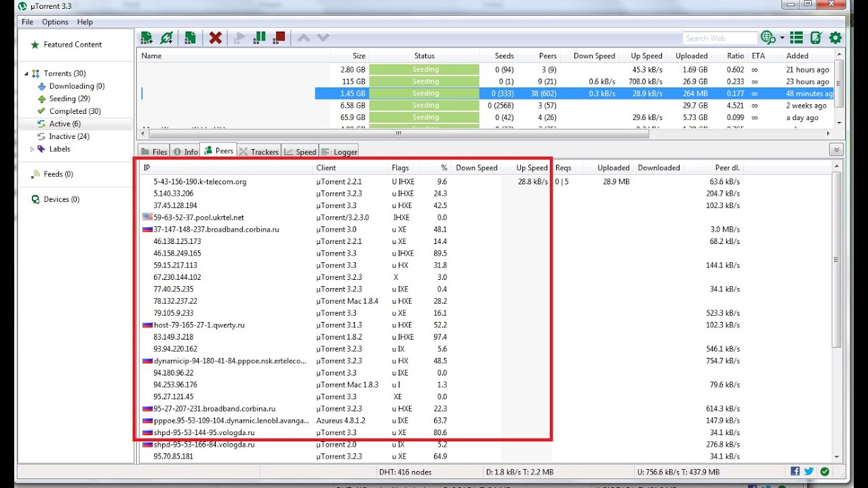Select the Peers tab

pos(218,150)
